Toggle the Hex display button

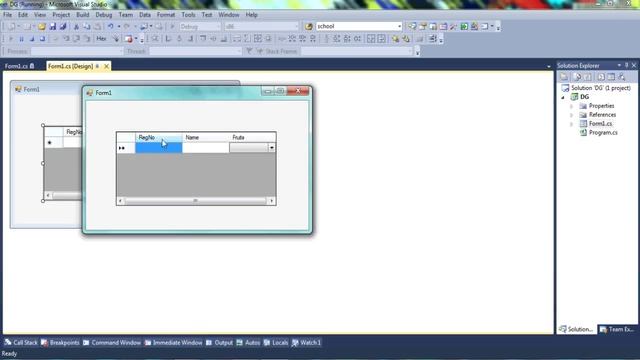click(x=101, y=39)
